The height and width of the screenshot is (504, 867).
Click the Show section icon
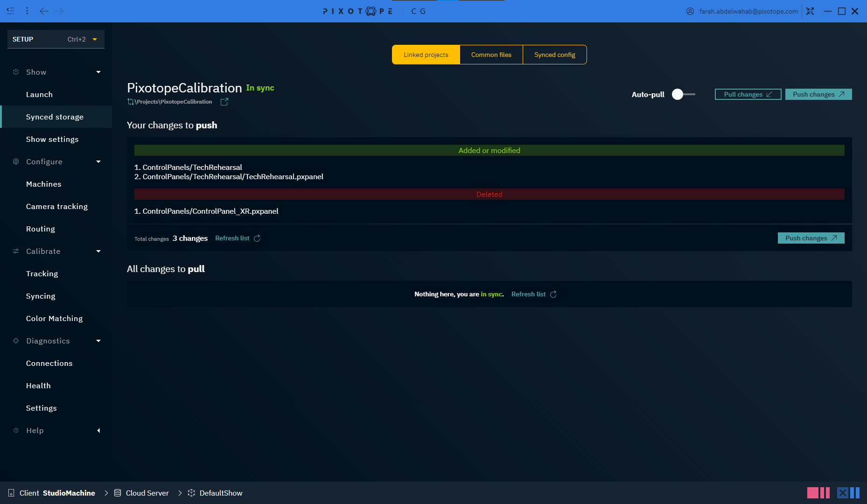16,72
